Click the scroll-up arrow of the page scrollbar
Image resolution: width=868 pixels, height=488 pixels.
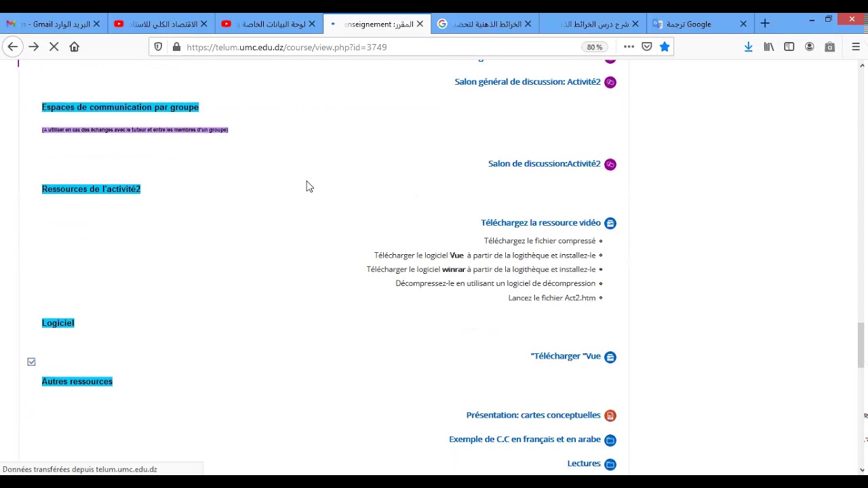pos(862,66)
